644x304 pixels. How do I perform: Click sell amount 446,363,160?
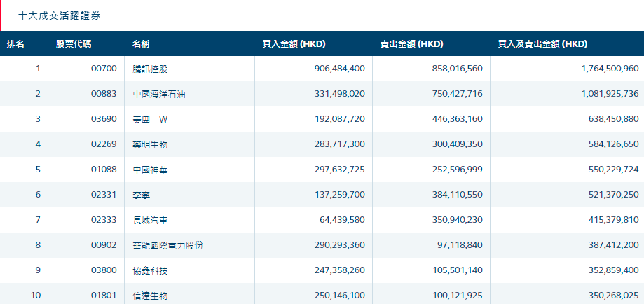[458, 119]
